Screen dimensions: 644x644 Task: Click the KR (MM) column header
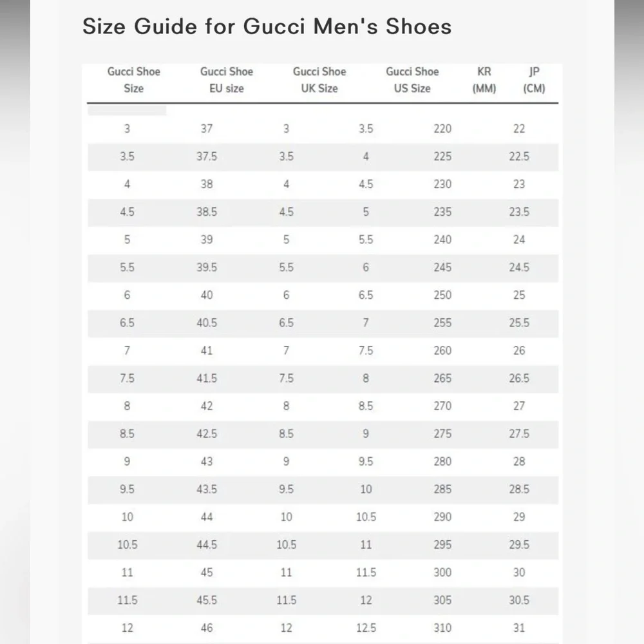point(484,80)
